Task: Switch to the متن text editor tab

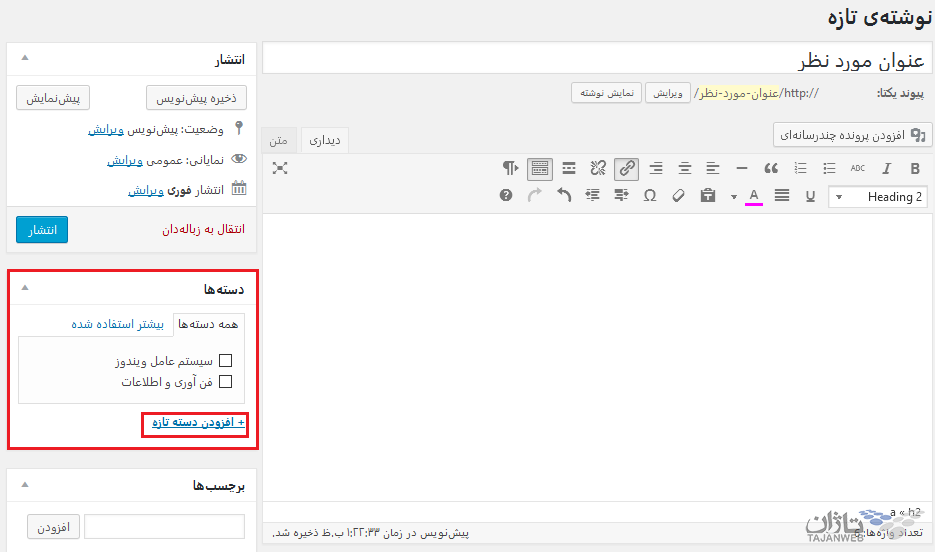Action: (278, 141)
